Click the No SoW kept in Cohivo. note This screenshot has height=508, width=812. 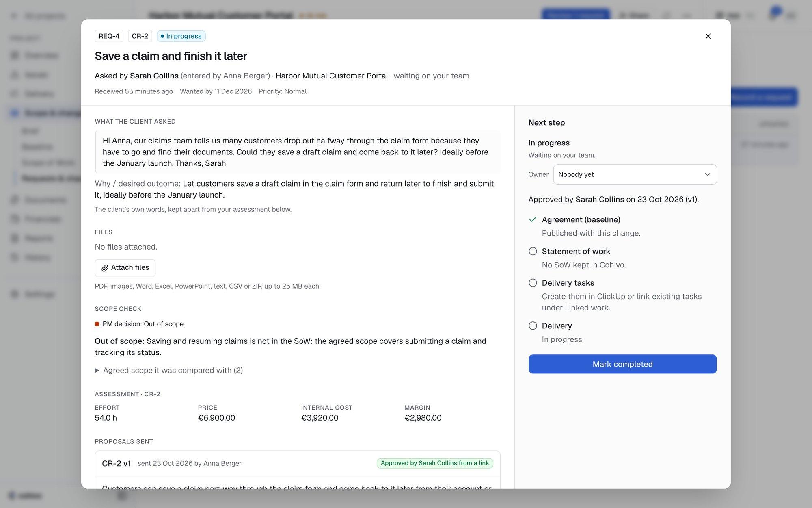click(584, 265)
